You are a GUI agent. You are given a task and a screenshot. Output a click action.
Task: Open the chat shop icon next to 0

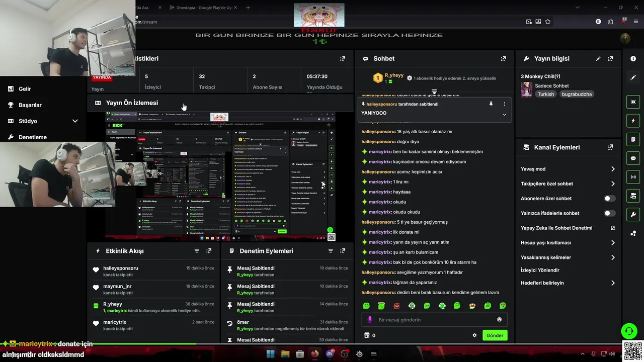[x=367, y=335]
